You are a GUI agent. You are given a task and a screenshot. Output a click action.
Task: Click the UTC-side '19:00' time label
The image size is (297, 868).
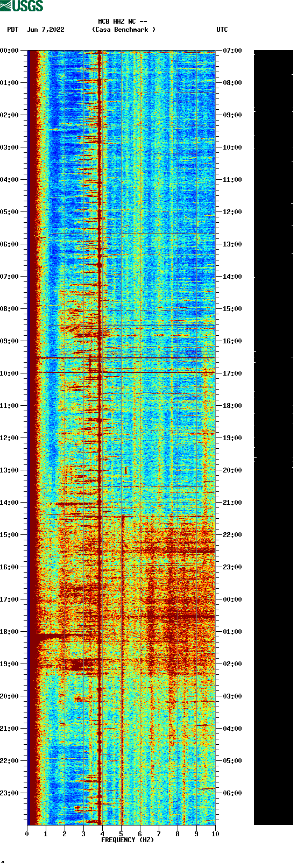coord(232,438)
